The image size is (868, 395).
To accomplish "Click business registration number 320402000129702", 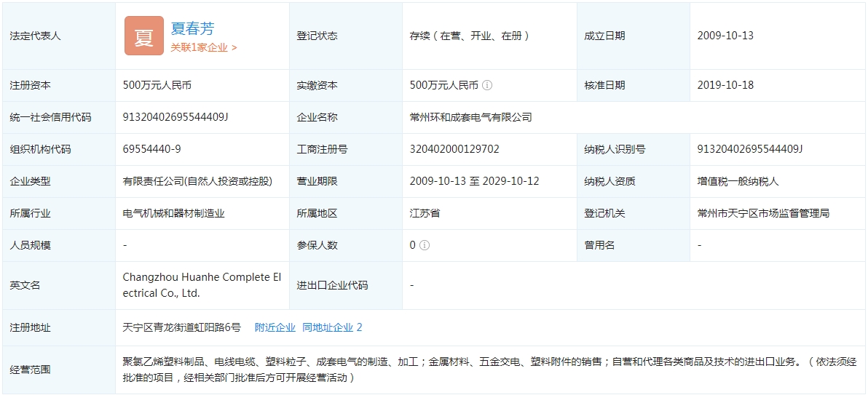I will (454, 149).
